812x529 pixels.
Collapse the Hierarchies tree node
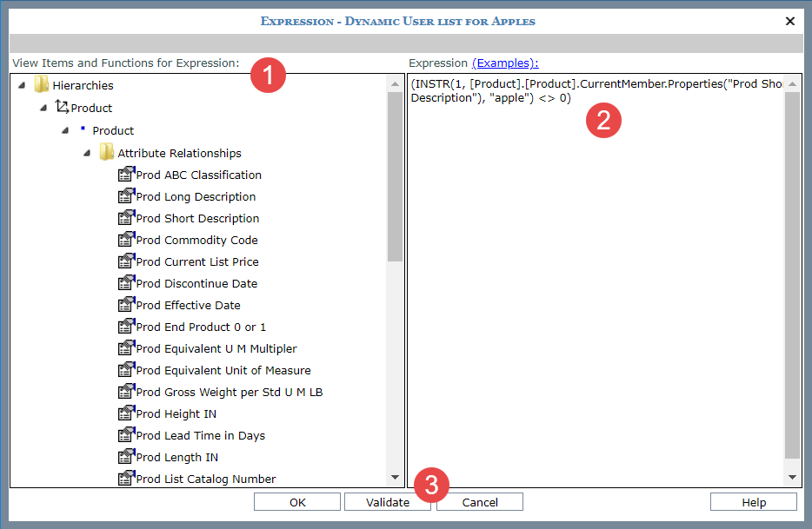[x=21, y=85]
